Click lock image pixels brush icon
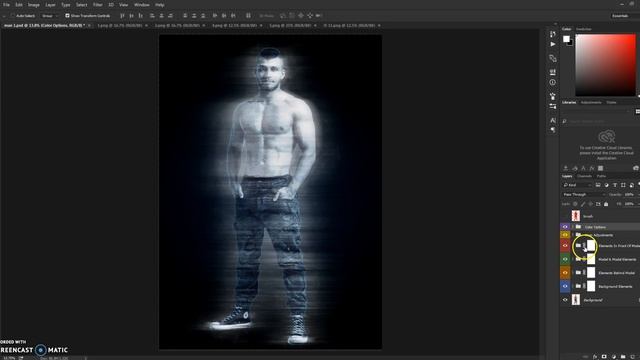 click(583, 204)
